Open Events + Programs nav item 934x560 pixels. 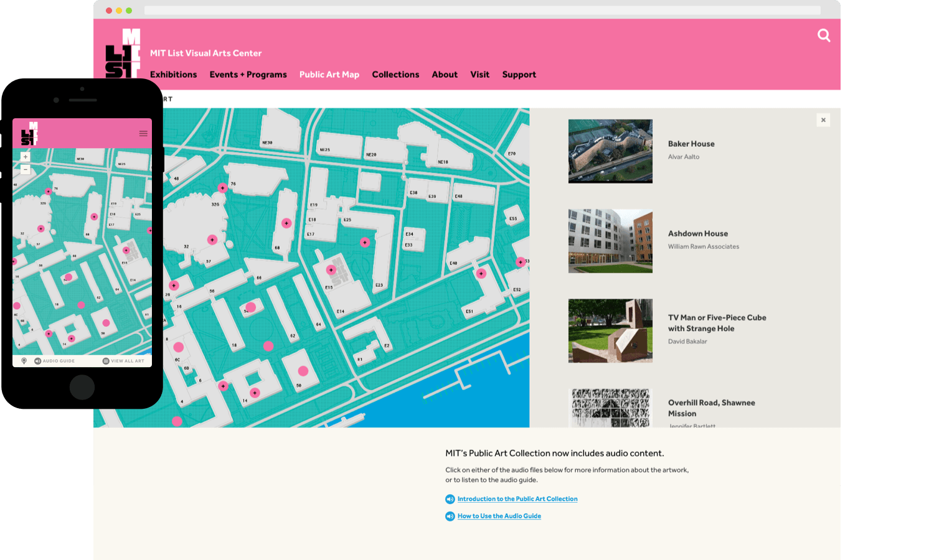coord(248,75)
